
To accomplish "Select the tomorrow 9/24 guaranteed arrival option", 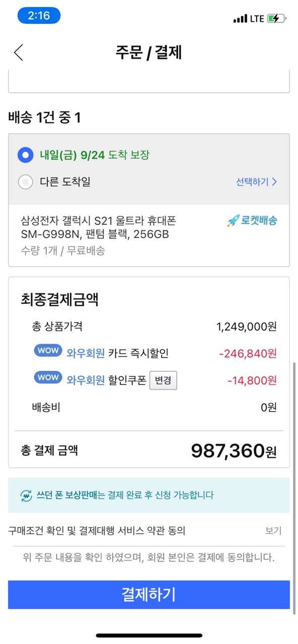I will [25, 155].
